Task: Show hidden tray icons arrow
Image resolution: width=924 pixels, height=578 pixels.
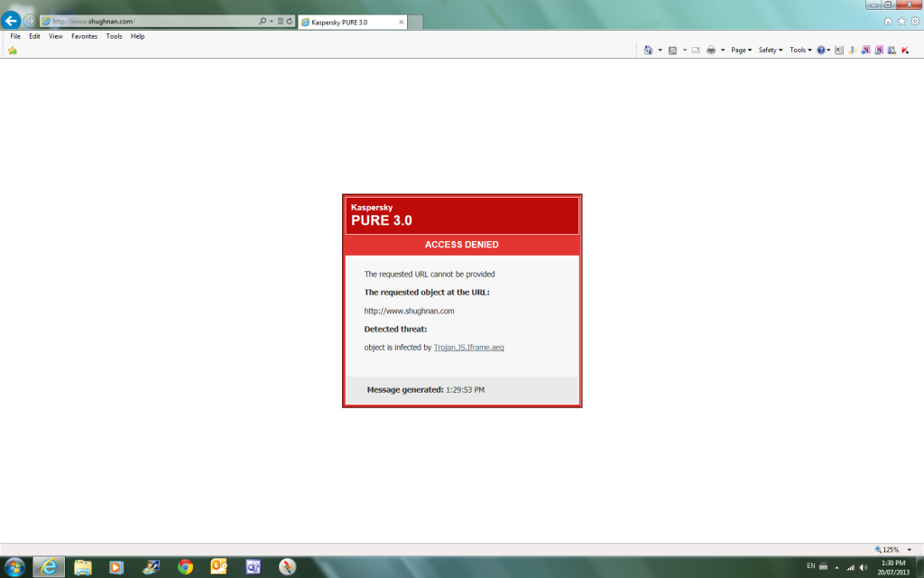Action: (x=836, y=567)
